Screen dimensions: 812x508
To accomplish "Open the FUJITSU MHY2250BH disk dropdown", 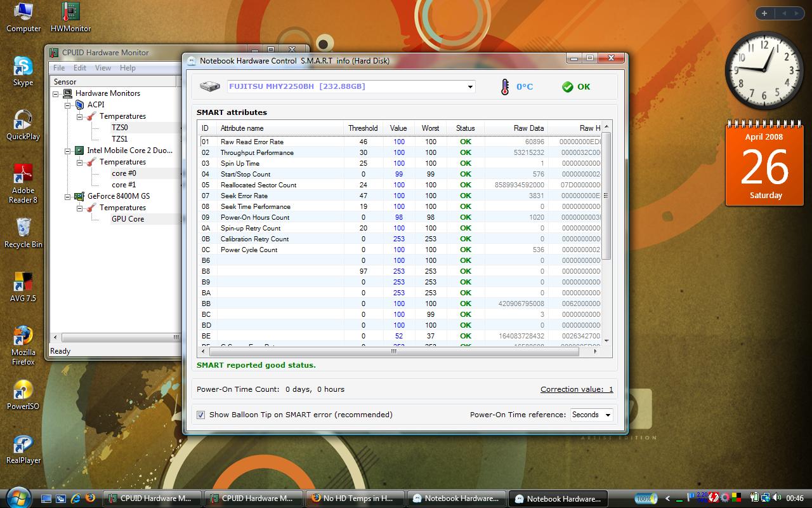I will click(x=470, y=87).
